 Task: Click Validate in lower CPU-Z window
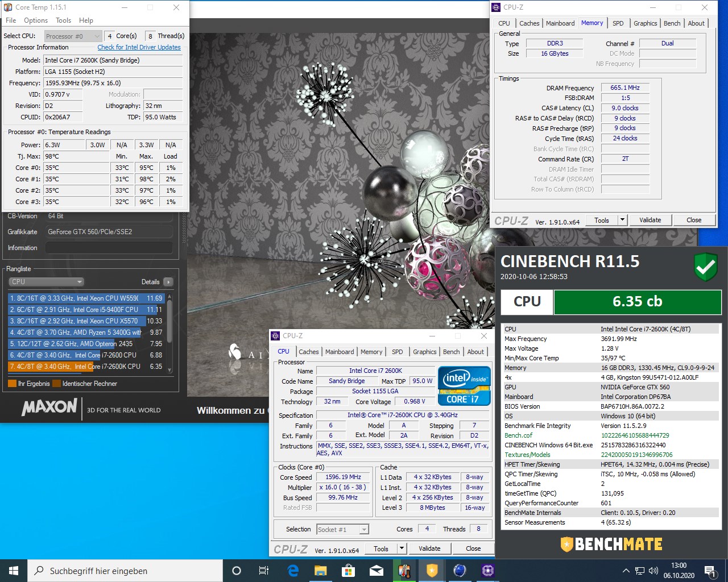pos(429,548)
